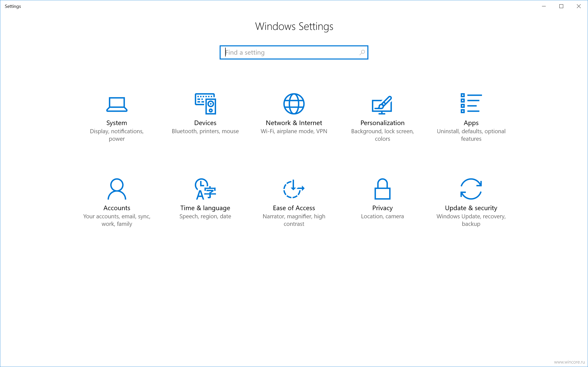
Task: Click the System laptop icon
Action: tap(117, 104)
